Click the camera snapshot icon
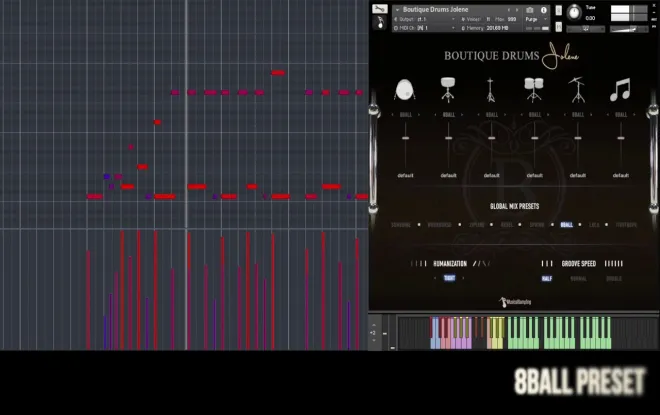660x415 pixels. 530,10
